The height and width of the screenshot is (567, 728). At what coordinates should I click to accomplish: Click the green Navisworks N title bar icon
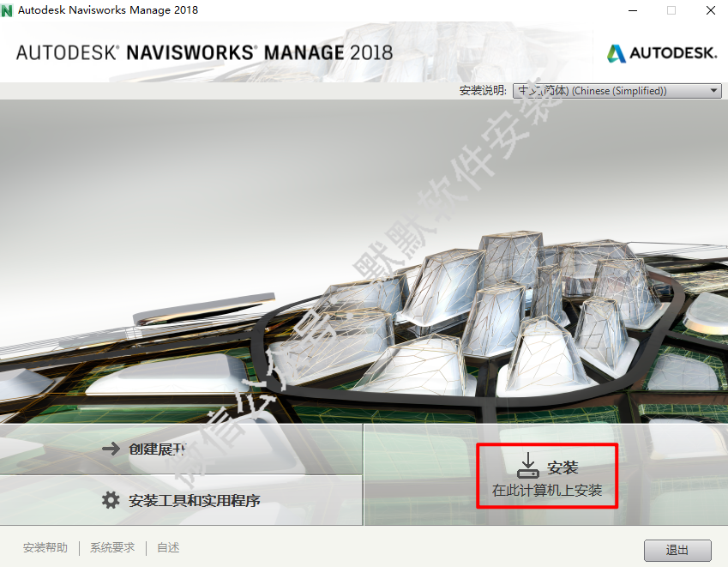click(7, 10)
